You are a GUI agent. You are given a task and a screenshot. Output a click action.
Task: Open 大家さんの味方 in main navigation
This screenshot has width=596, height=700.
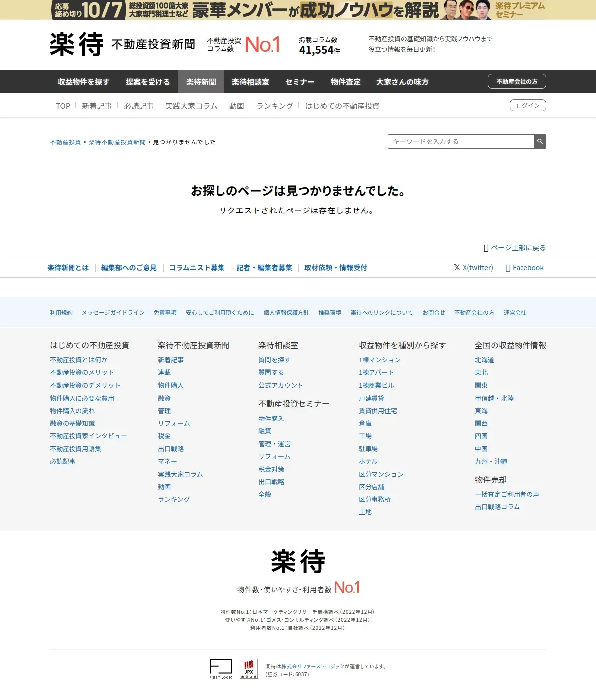pos(402,82)
